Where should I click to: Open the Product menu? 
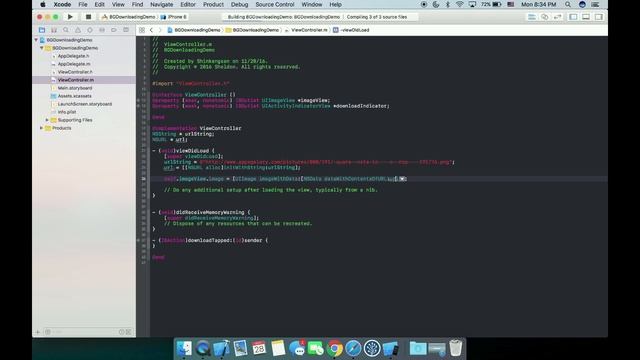[x=213, y=4]
